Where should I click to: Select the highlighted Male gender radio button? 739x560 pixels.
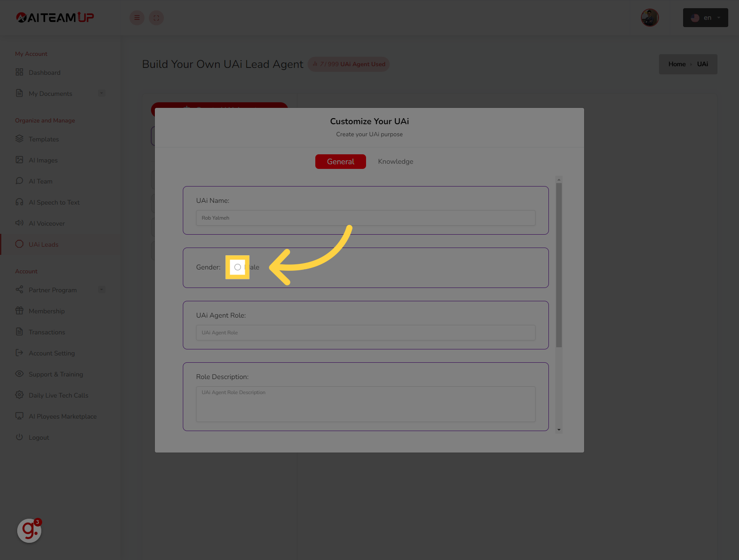237,267
